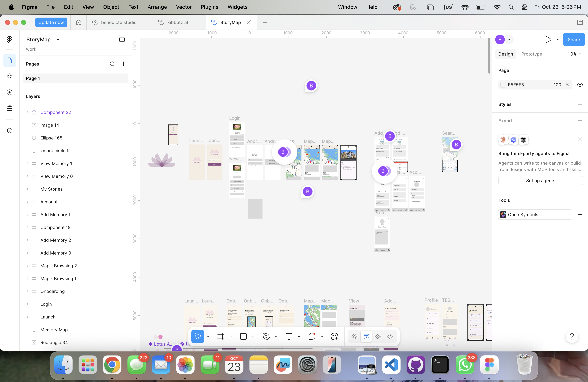
Task: Toggle page background visibility eye icon
Action: [x=580, y=85]
